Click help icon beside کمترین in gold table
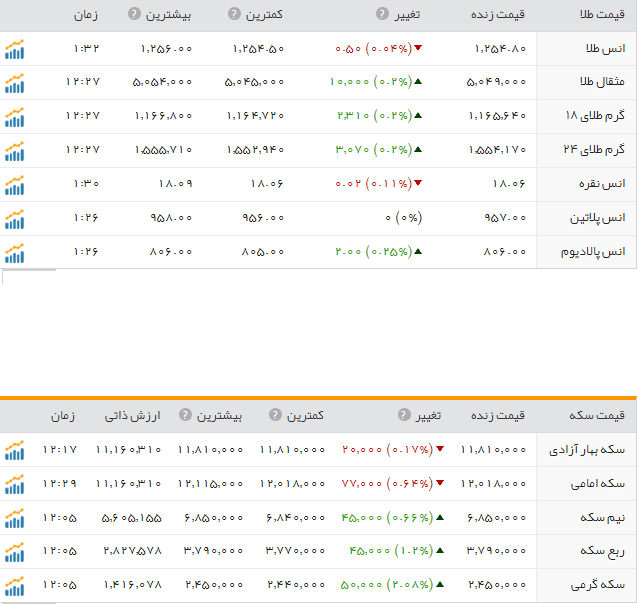 point(234,14)
